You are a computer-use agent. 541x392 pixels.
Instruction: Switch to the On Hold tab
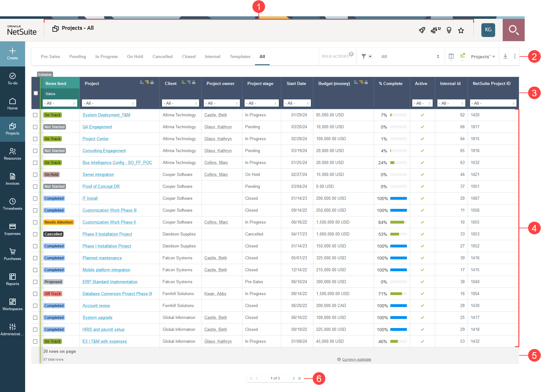135,56
